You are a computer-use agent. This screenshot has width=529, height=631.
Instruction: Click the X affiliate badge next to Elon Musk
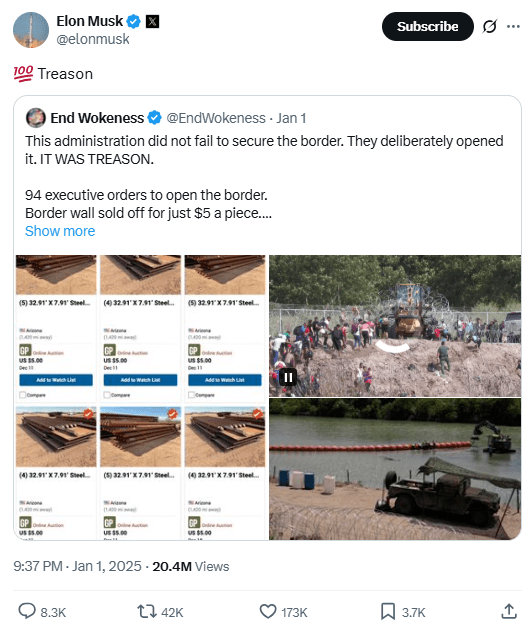tap(152, 21)
